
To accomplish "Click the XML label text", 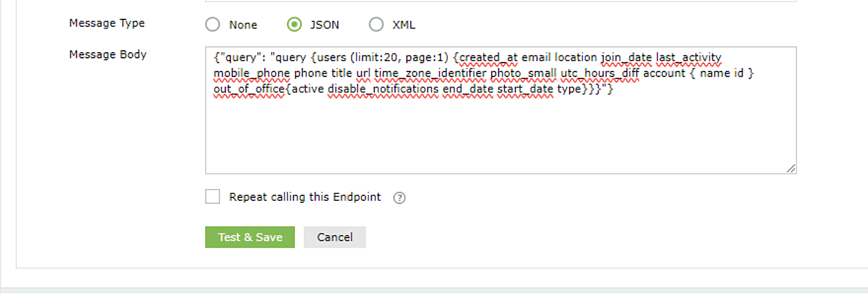I will [x=404, y=25].
